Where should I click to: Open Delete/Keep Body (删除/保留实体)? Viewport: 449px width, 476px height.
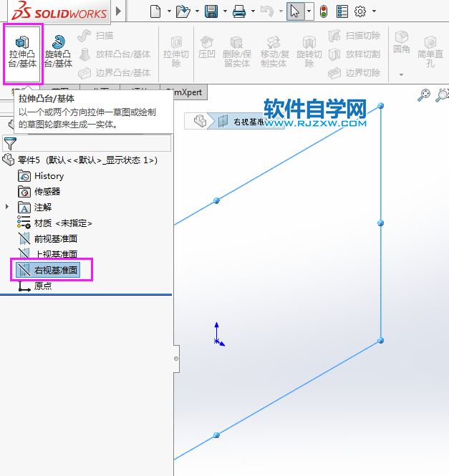click(x=236, y=52)
